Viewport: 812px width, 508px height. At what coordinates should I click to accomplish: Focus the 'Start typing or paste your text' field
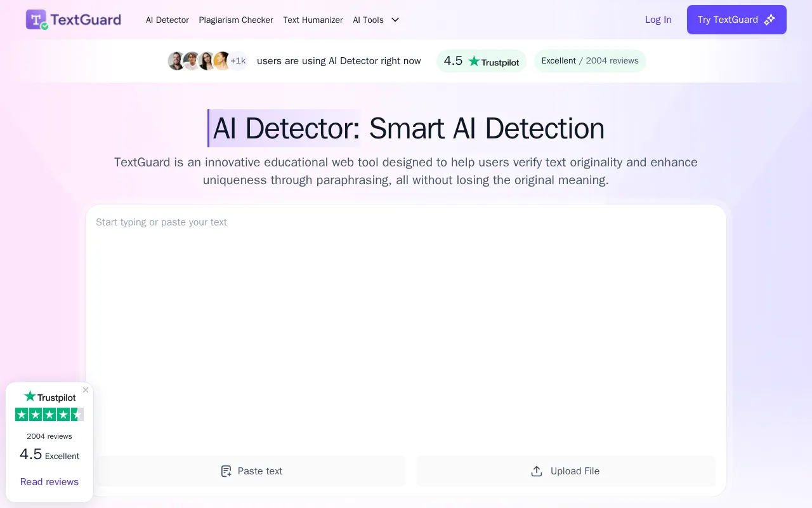(x=406, y=330)
